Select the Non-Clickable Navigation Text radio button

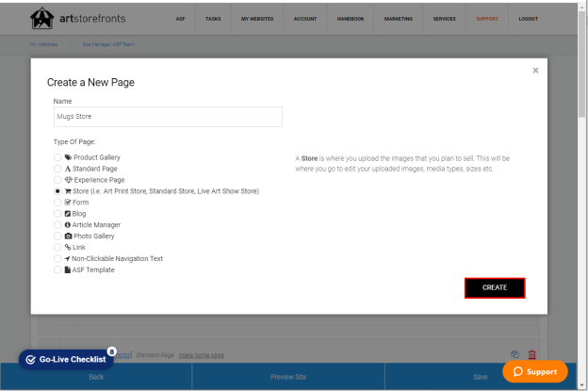tap(57, 259)
